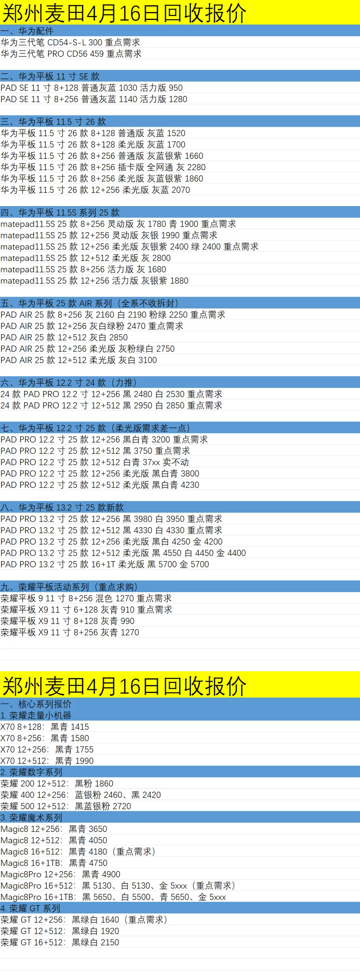The width and height of the screenshot is (360, 980).
Task: Click row 'PAD PRO 13.2 12+256 黑 3980'
Action: tap(180, 519)
